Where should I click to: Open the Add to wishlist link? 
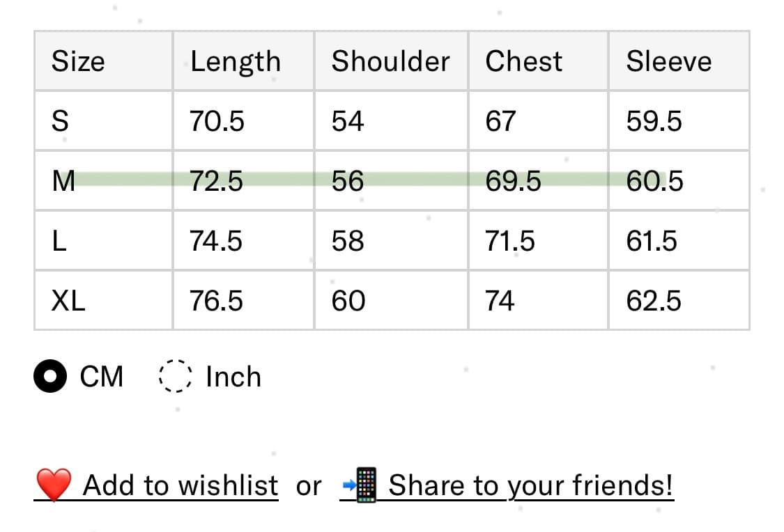[x=180, y=485]
